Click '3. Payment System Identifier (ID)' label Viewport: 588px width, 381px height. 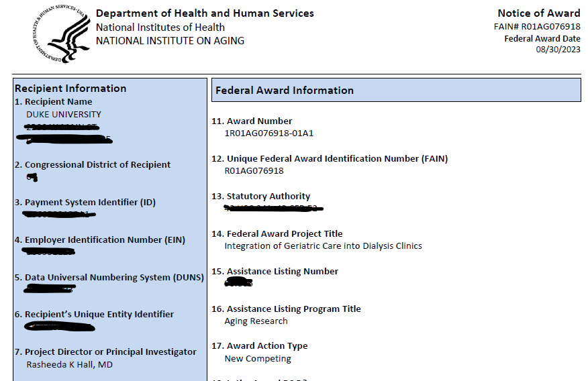pos(85,203)
